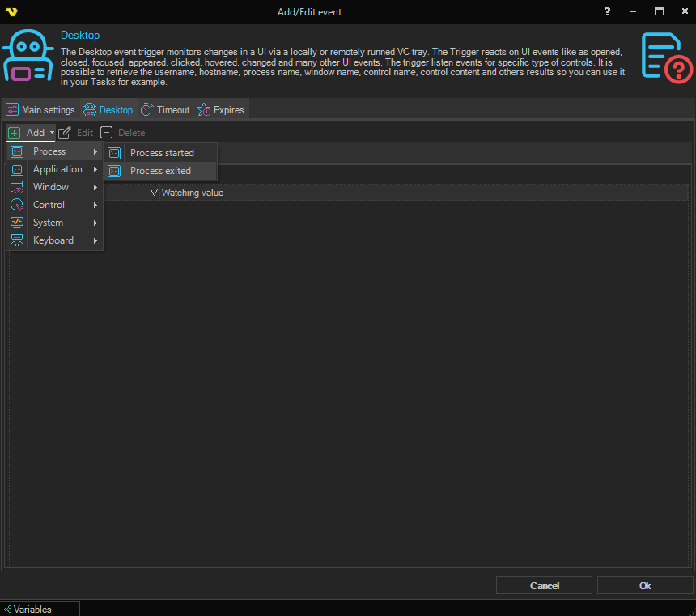Click the help document icon top right
The width and height of the screenshot is (696, 616).
(666, 57)
